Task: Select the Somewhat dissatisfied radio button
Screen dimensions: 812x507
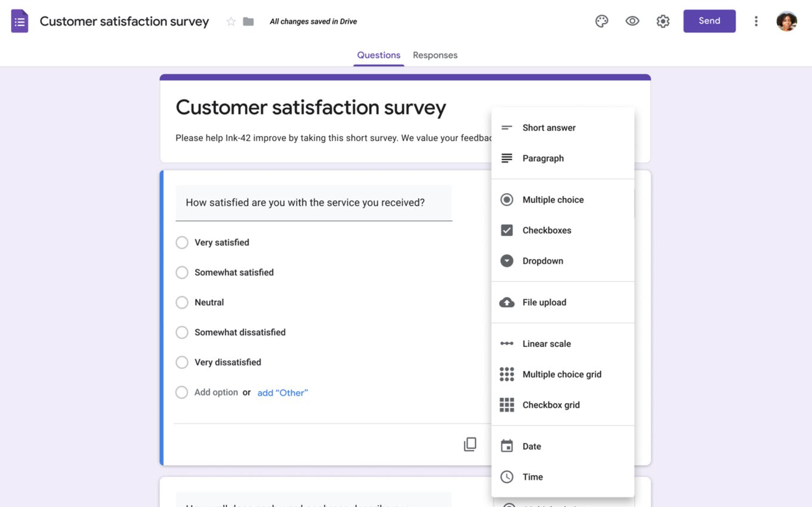Action: tap(182, 332)
